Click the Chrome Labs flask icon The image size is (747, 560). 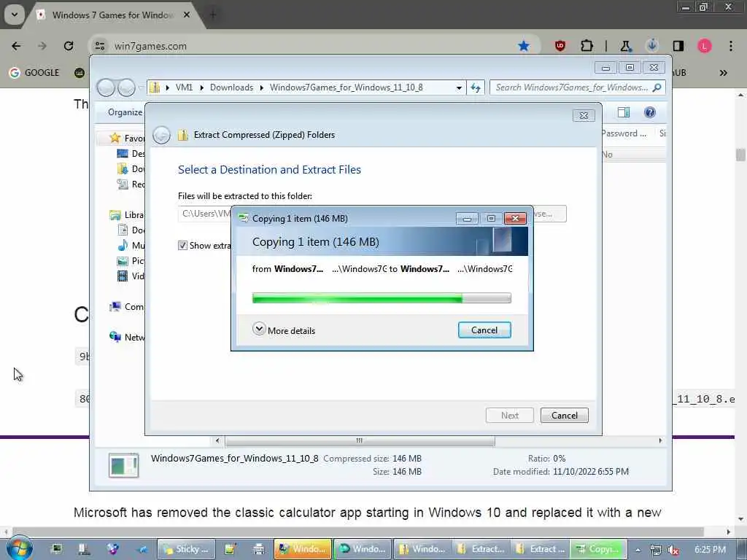point(625,46)
